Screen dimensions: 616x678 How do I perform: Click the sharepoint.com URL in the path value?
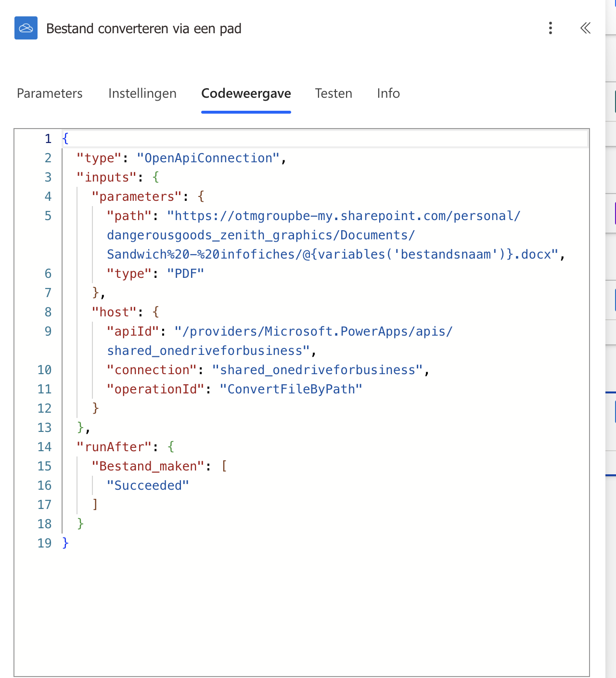click(x=344, y=216)
